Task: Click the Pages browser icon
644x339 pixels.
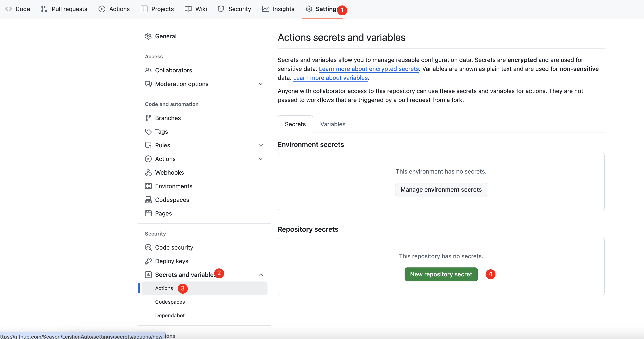Action: [x=148, y=213]
